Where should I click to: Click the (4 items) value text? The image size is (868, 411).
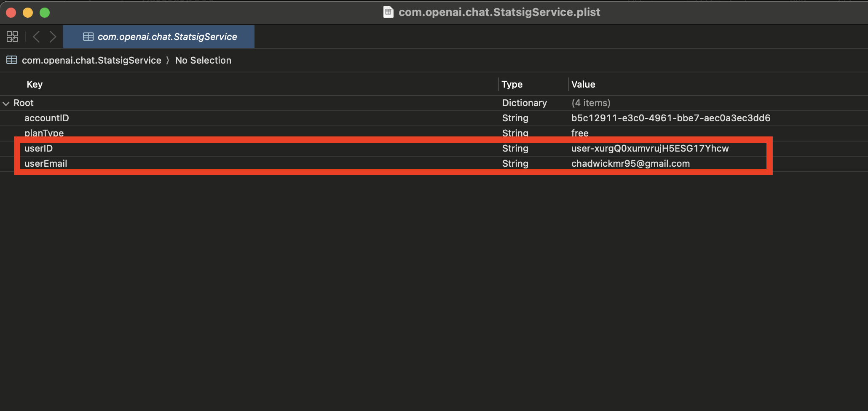(591, 103)
